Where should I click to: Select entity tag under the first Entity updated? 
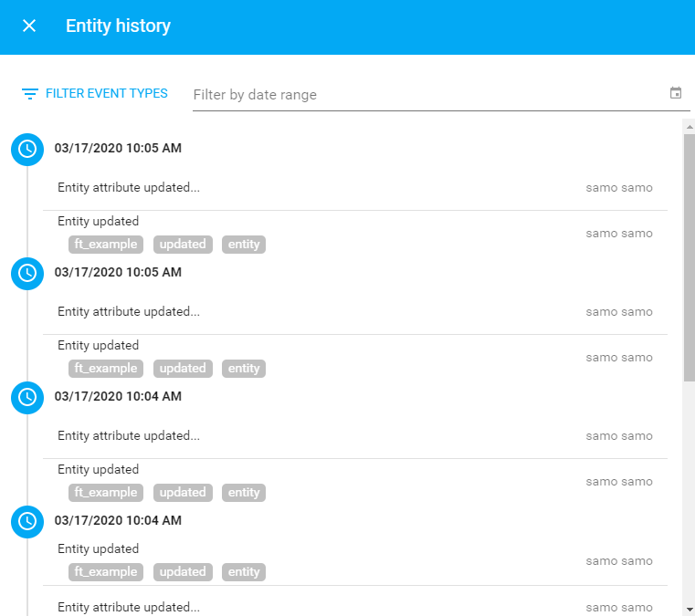tap(244, 245)
